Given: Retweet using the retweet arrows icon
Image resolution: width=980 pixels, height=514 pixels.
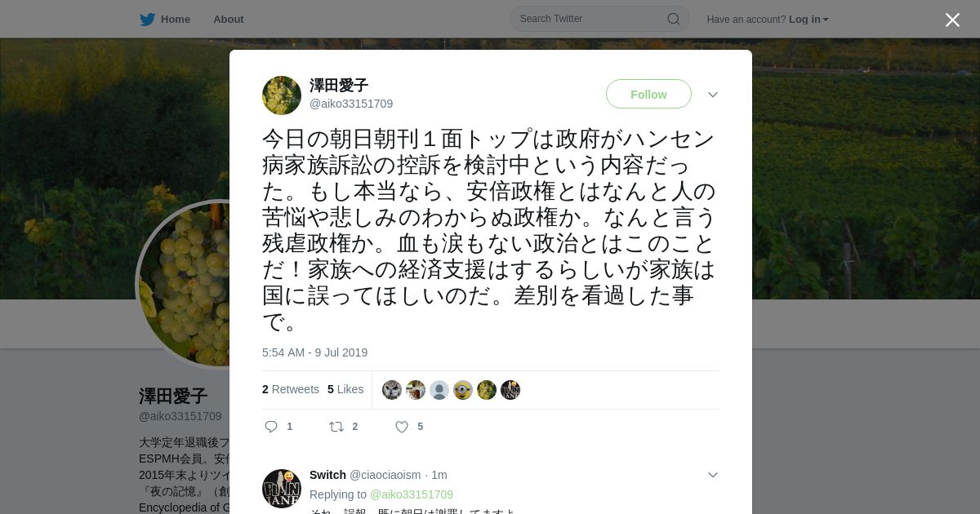Looking at the screenshot, I should click(x=336, y=427).
